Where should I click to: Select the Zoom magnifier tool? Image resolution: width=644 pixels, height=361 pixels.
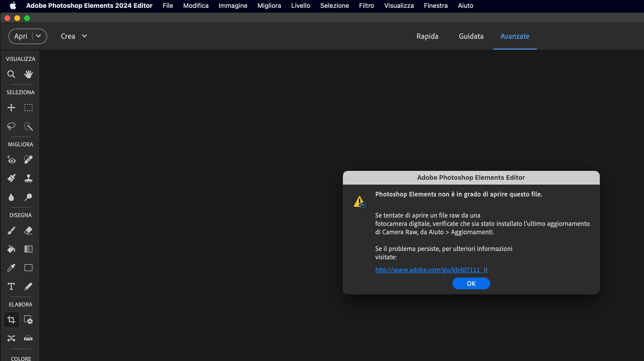(11, 74)
